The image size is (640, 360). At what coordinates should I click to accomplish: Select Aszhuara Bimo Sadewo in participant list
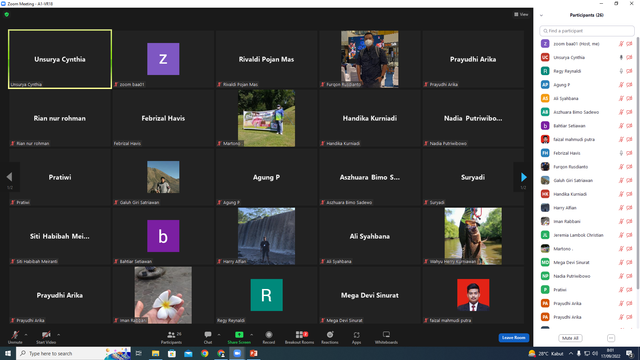click(587, 112)
